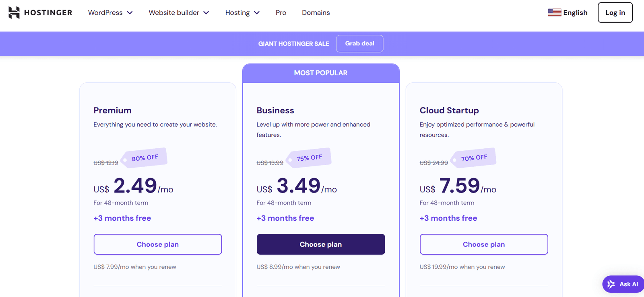Open the Domains menu item
This screenshot has height=297, width=644.
[316, 12]
